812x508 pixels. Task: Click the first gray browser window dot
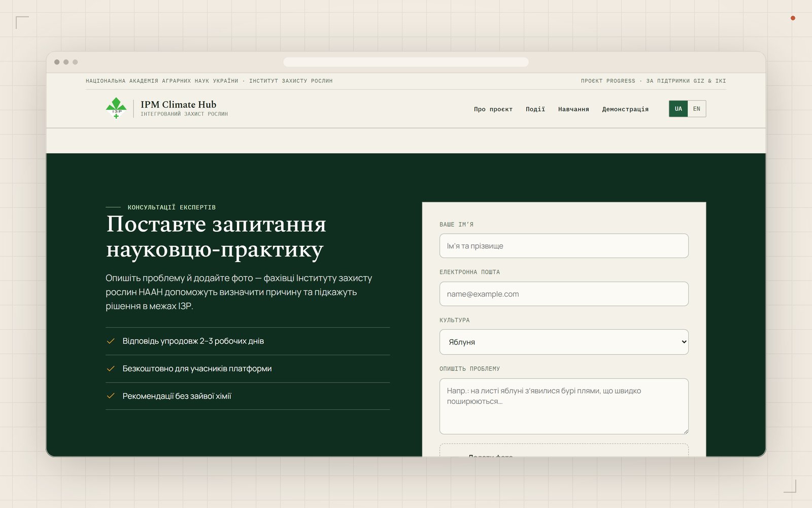pyautogui.click(x=57, y=62)
